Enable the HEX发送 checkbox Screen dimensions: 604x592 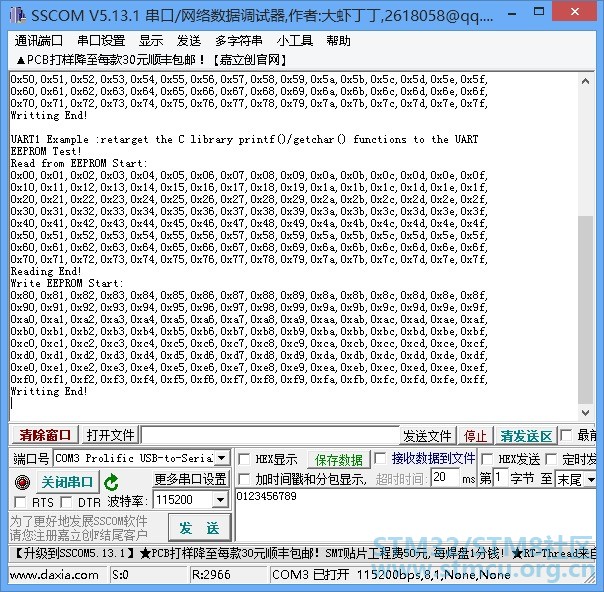pos(487,459)
